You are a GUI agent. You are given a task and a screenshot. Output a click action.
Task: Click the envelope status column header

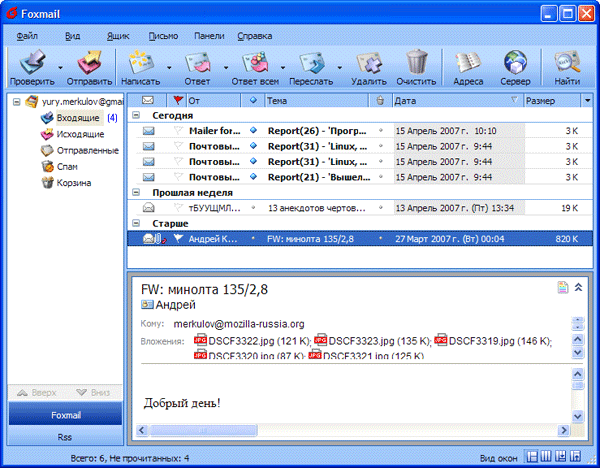coord(148,100)
